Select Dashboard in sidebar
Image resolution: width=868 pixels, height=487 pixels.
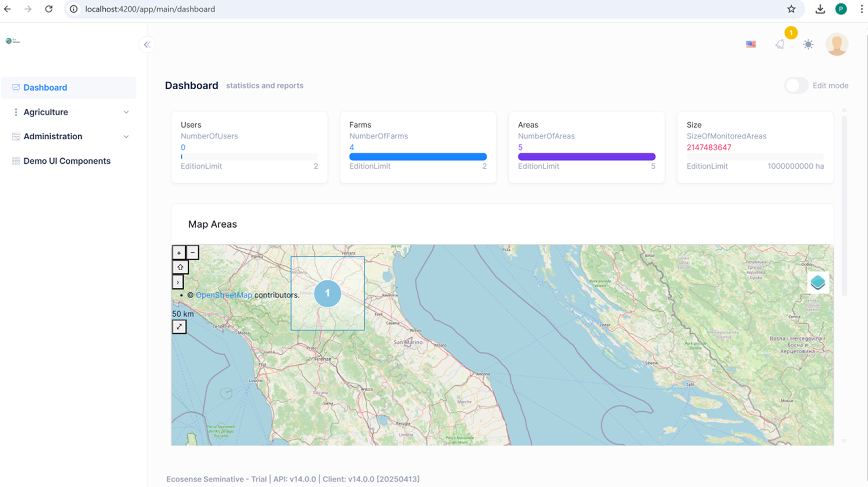coord(45,87)
